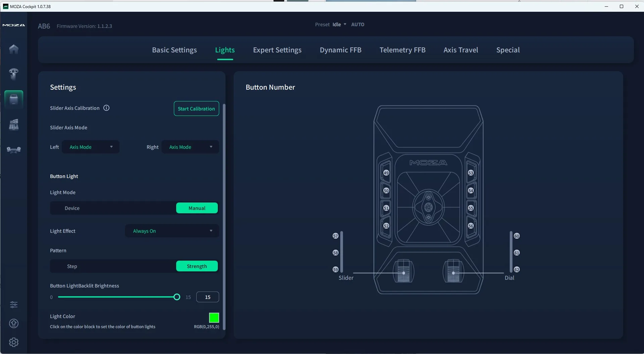Go to Dynamic FFB tab

341,50
